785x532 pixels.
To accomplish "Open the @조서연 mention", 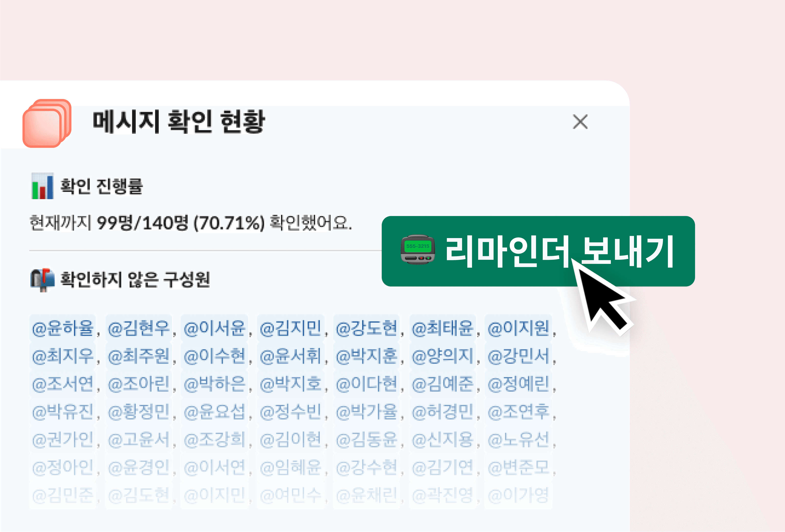I will [63, 384].
